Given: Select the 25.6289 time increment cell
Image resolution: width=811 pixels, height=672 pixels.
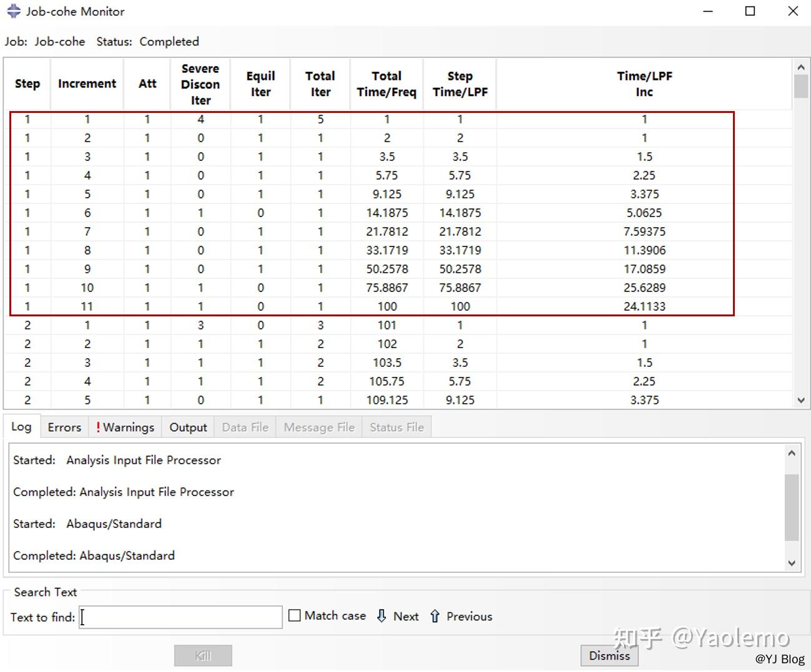Looking at the screenshot, I should (644, 288).
